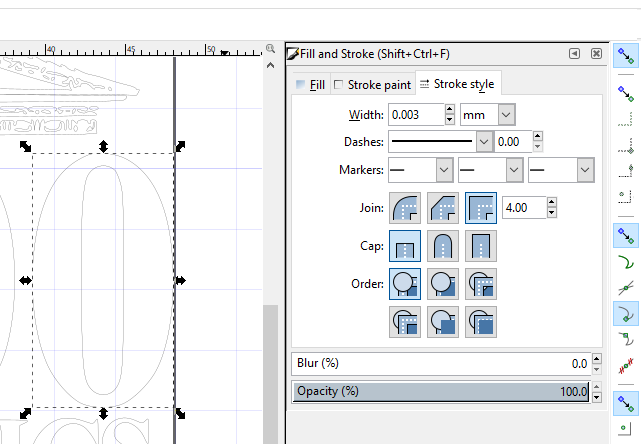Iconify the Fill and Stroke dialog

575,54
